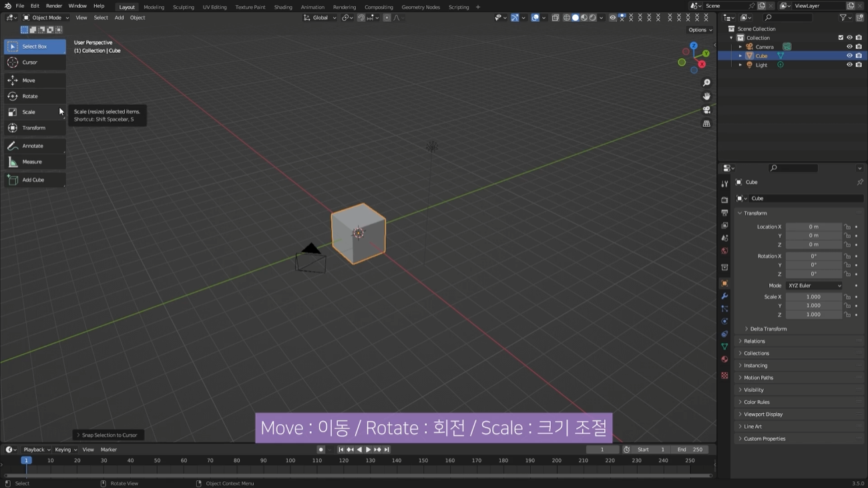The height and width of the screenshot is (488, 868).
Task: Click the pan view hand icon
Action: (x=706, y=96)
